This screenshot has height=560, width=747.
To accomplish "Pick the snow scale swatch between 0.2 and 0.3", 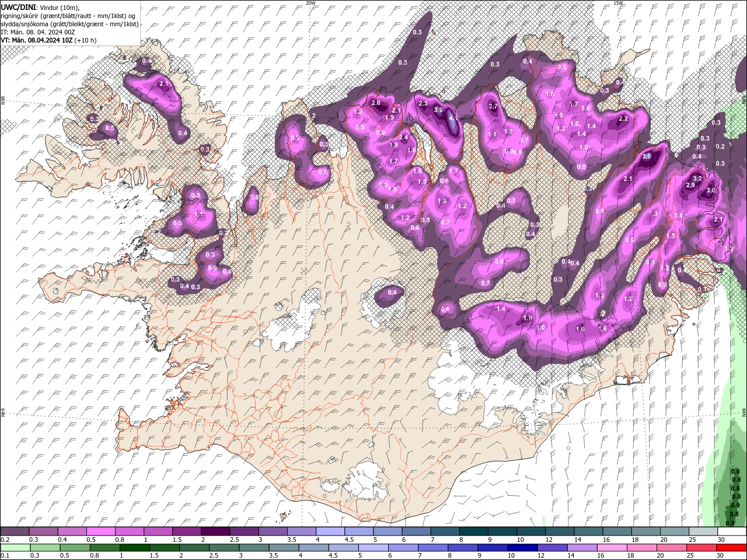I will [x=15, y=531].
